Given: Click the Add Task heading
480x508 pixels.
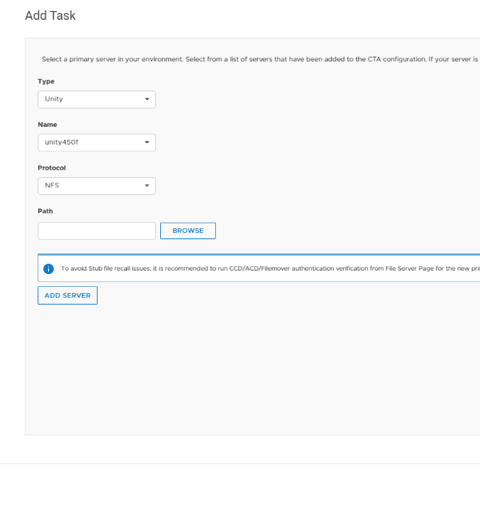Looking at the screenshot, I should point(50,16).
